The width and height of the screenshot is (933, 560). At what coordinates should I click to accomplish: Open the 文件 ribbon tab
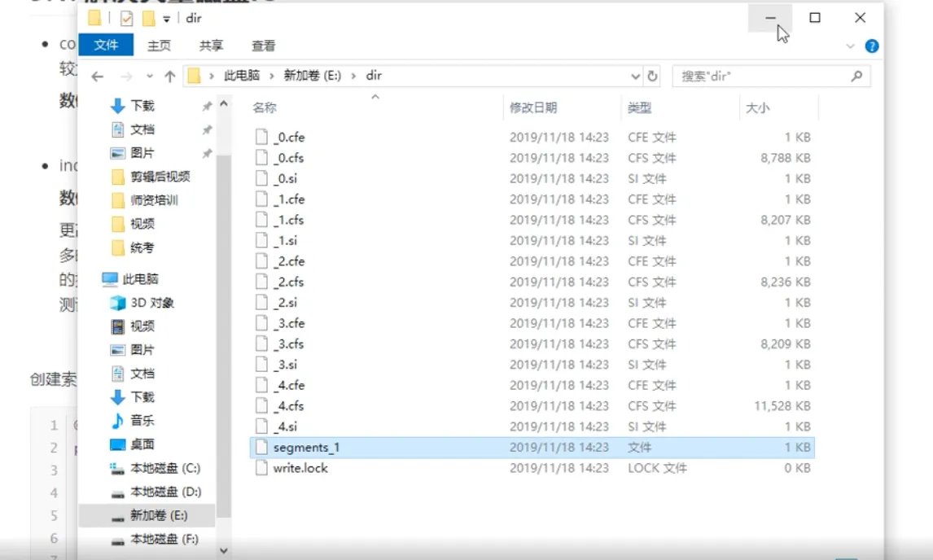pyautogui.click(x=106, y=46)
